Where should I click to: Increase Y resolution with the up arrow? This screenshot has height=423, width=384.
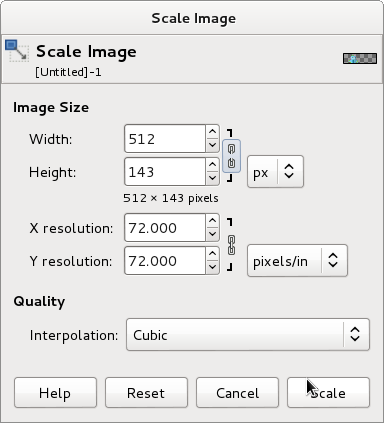pos(212,254)
